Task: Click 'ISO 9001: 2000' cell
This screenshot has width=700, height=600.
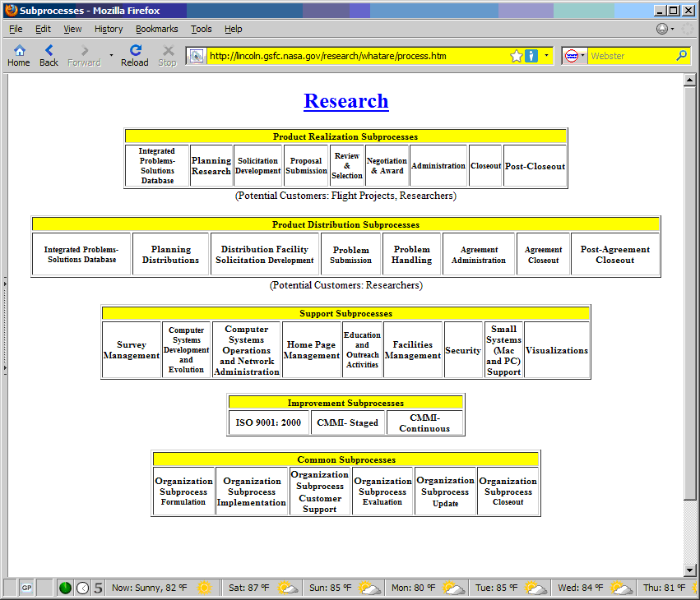Action: pyautogui.click(x=268, y=422)
